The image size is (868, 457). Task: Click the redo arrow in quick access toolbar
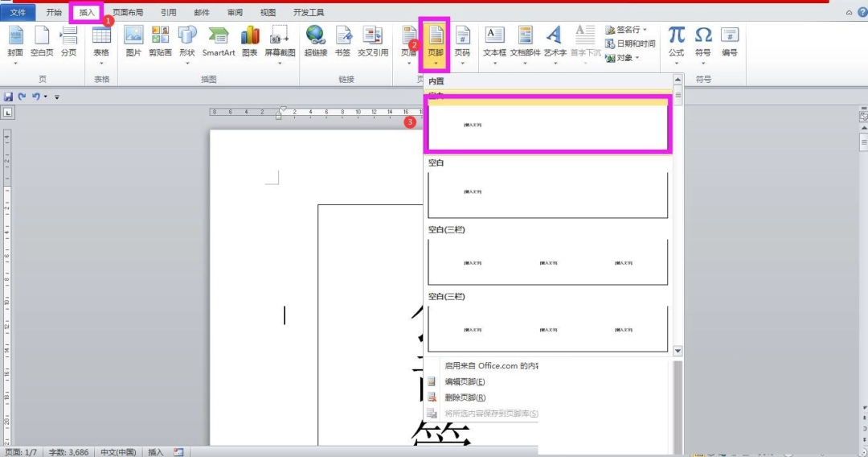[x=23, y=97]
